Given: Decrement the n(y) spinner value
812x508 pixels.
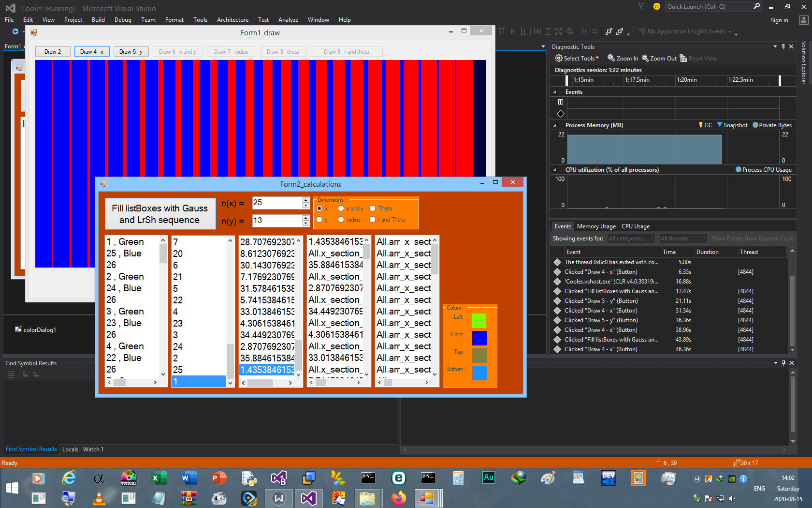Looking at the screenshot, I should (305, 224).
